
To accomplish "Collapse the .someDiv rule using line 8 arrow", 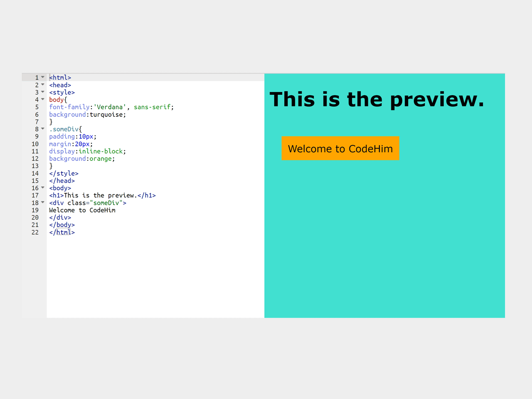I will tap(43, 129).
